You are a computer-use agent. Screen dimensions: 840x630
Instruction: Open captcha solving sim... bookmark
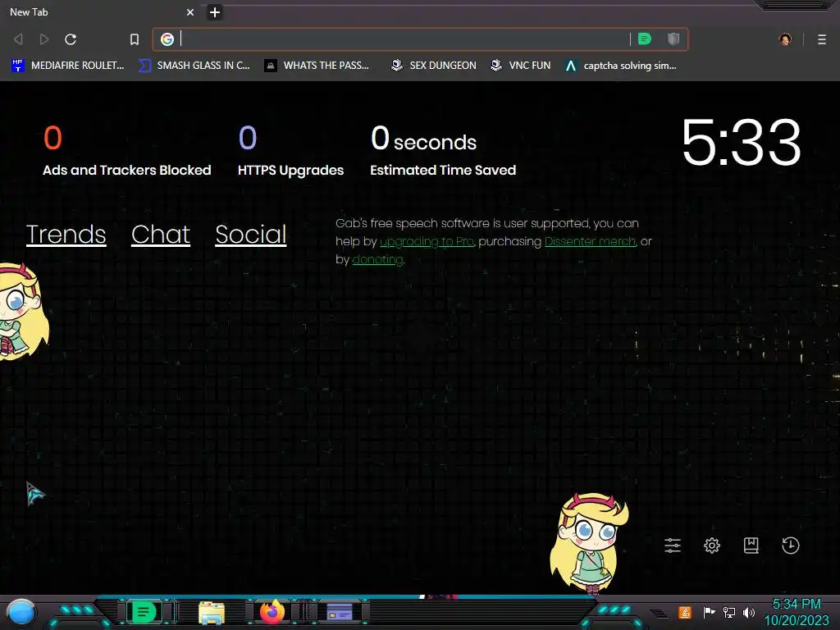621,66
